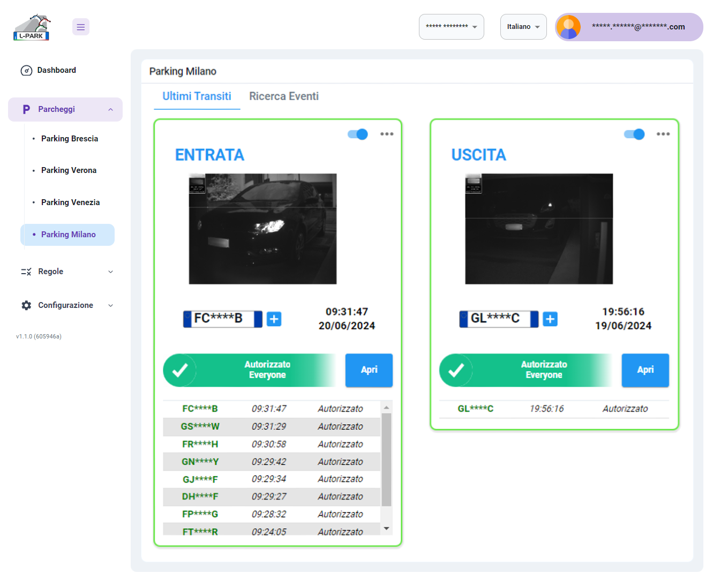Image resolution: width=713 pixels, height=588 pixels.
Task: Click the large GL****C license plate
Action: (499, 319)
